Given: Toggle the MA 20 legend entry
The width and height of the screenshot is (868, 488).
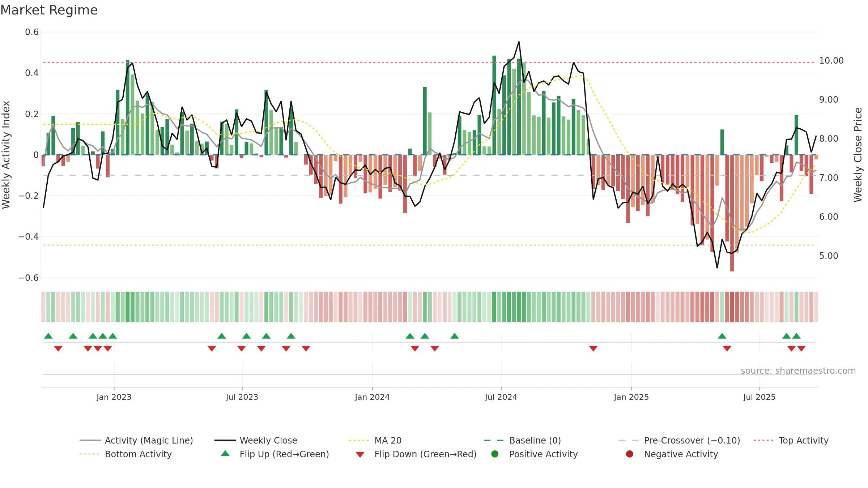Looking at the screenshot, I should [375, 440].
